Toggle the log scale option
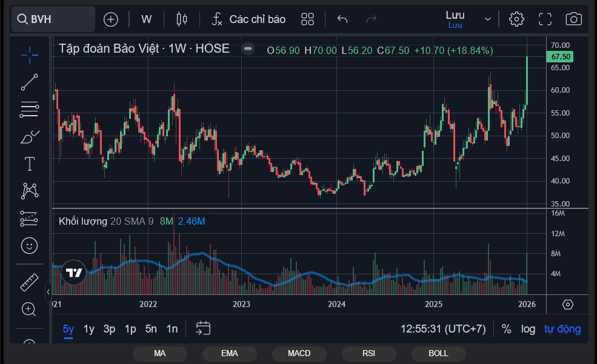The width and height of the screenshot is (597, 364). [x=528, y=329]
